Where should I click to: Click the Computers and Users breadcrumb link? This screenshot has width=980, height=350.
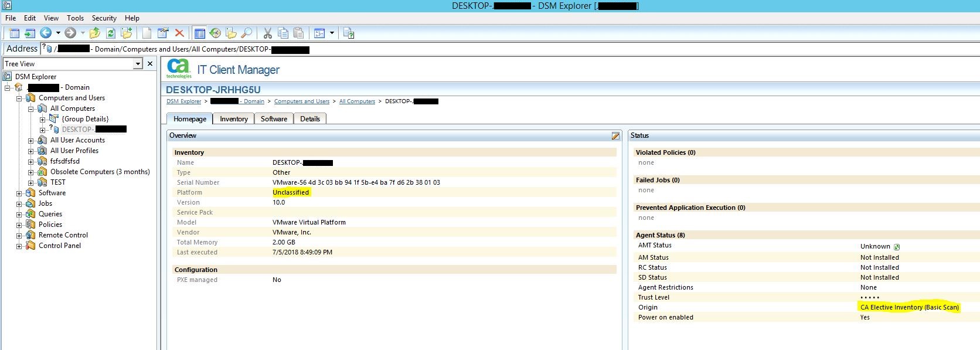pyautogui.click(x=301, y=101)
